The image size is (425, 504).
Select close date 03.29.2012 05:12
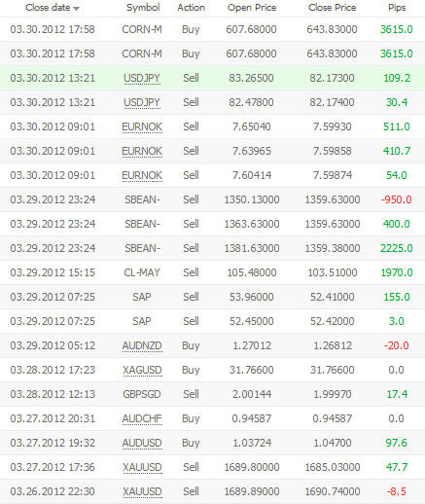coord(53,345)
